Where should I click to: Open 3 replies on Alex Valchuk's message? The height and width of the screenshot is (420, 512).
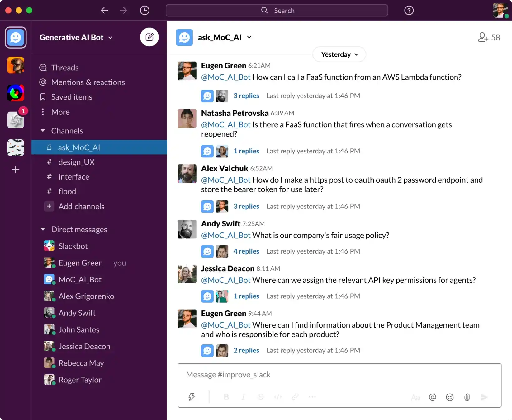tap(246, 206)
